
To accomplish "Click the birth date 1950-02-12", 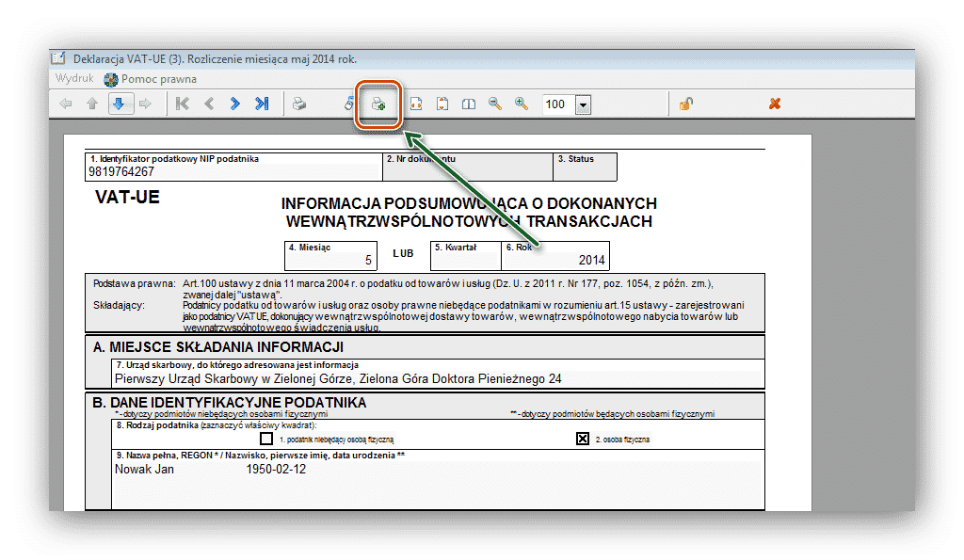I will click(276, 469).
